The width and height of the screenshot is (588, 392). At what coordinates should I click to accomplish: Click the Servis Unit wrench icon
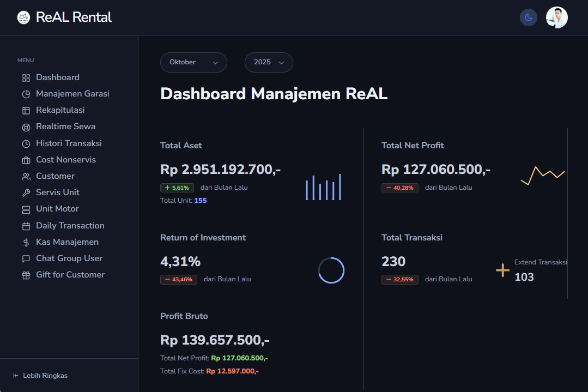click(x=26, y=193)
